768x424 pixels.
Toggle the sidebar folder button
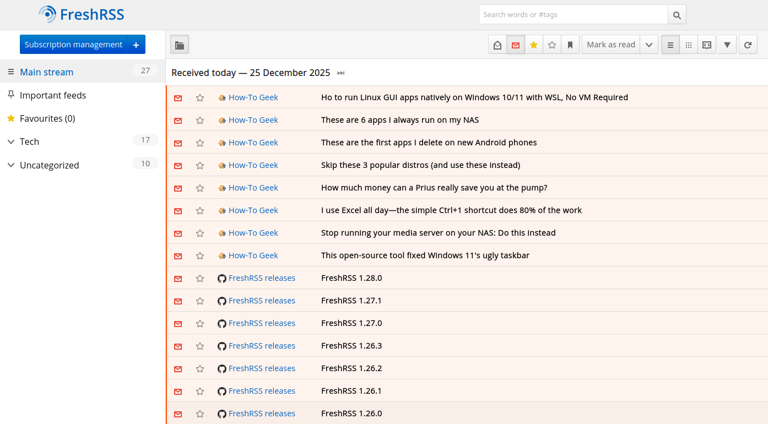(179, 45)
